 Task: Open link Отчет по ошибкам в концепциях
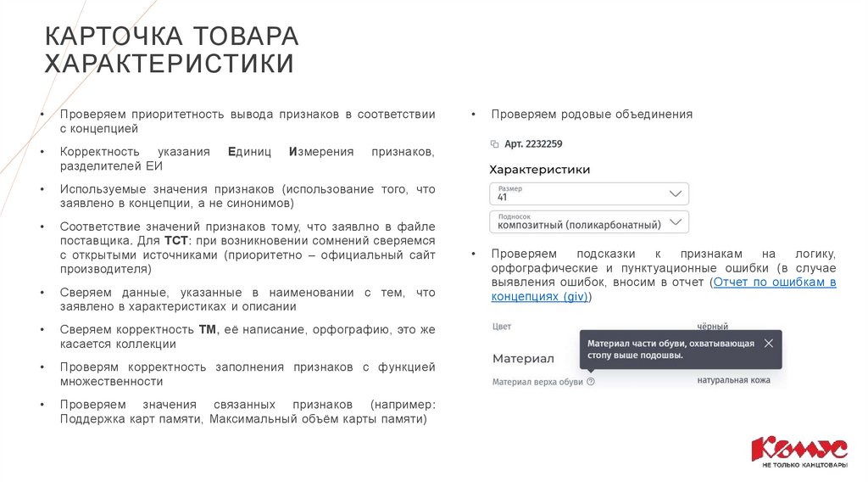[x=663, y=289]
